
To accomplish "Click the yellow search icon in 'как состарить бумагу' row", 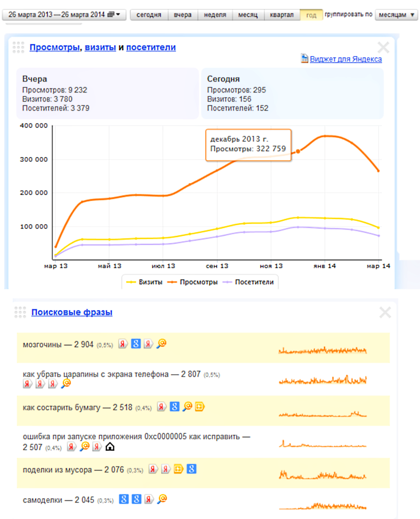I will coord(199,407).
